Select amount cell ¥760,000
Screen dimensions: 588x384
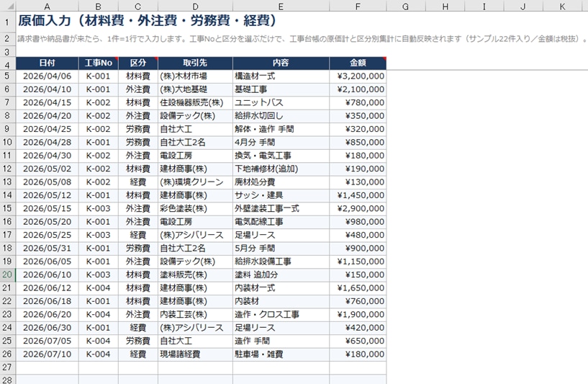point(358,301)
